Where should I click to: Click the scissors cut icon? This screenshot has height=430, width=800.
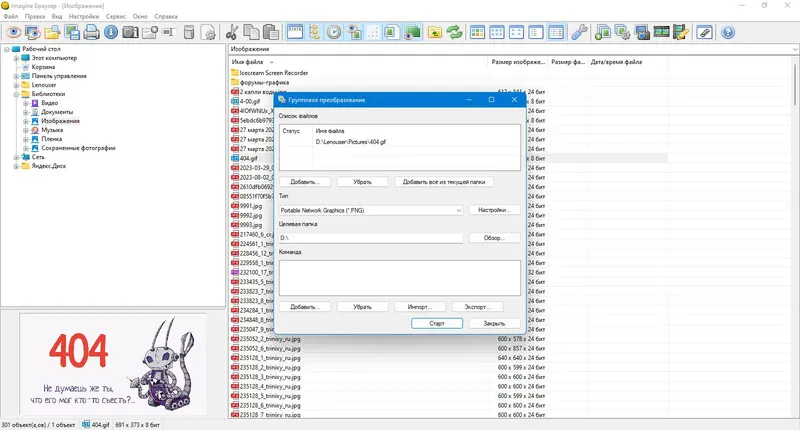[232, 33]
